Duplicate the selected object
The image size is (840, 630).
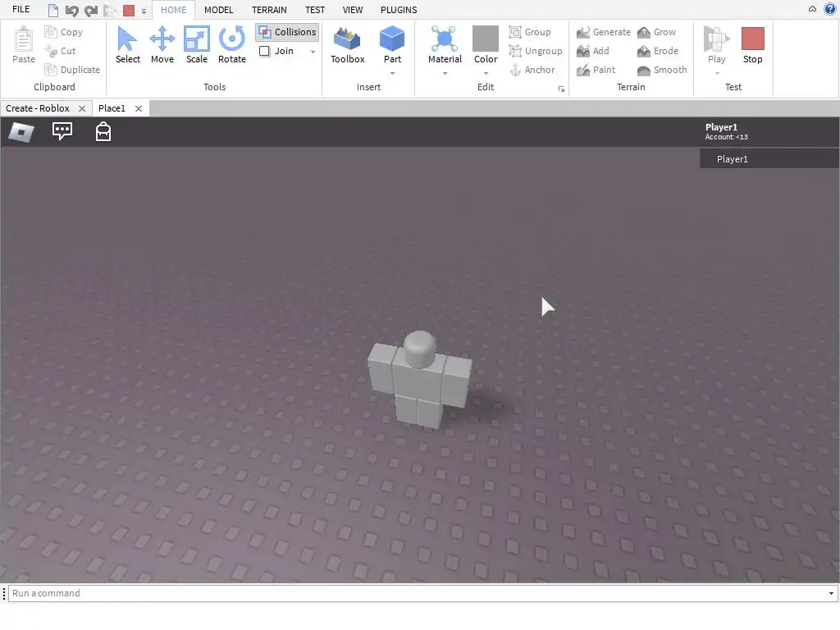tap(72, 70)
